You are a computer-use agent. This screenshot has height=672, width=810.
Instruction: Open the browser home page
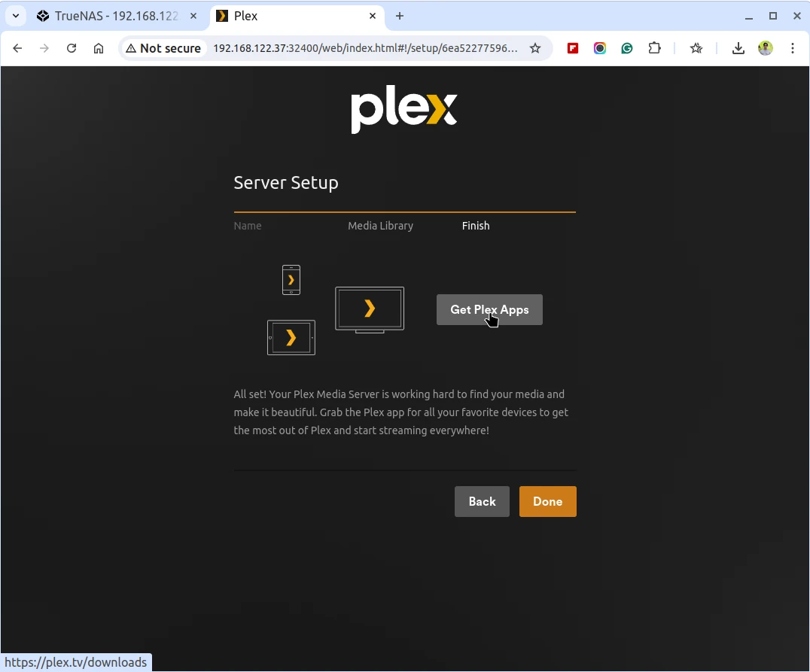[99, 48]
